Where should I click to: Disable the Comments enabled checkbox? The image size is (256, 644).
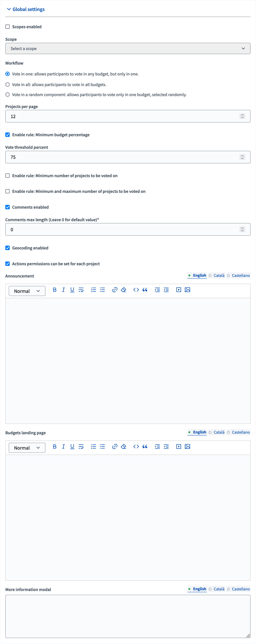(7, 207)
